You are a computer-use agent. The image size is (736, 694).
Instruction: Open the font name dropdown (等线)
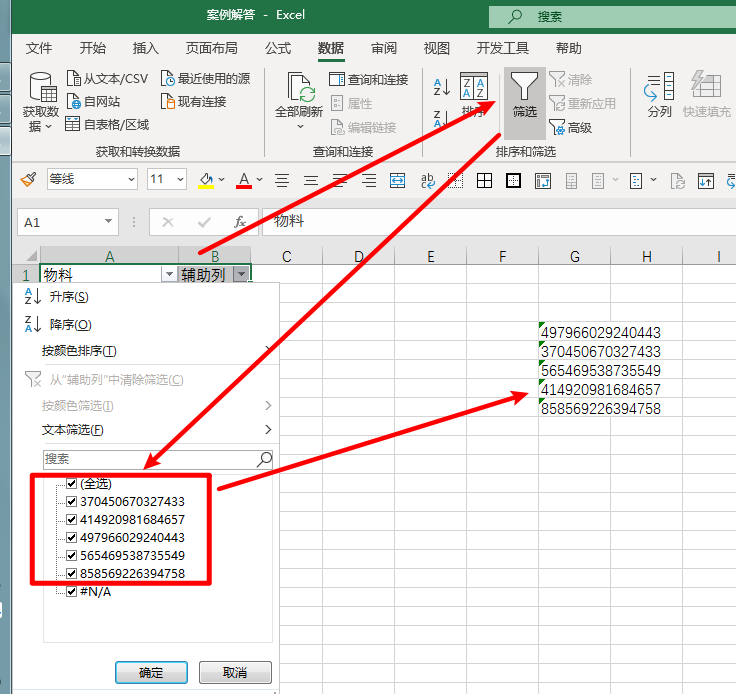[131, 179]
